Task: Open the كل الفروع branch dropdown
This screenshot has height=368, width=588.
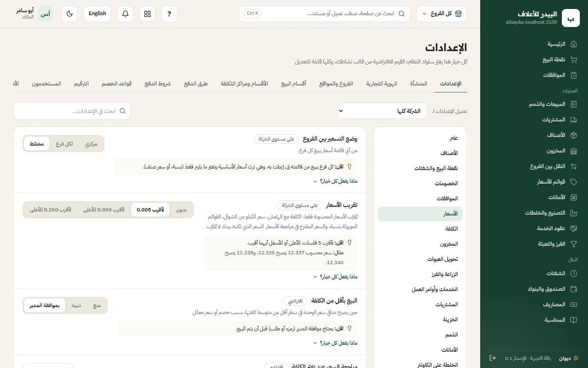Action: (x=441, y=14)
